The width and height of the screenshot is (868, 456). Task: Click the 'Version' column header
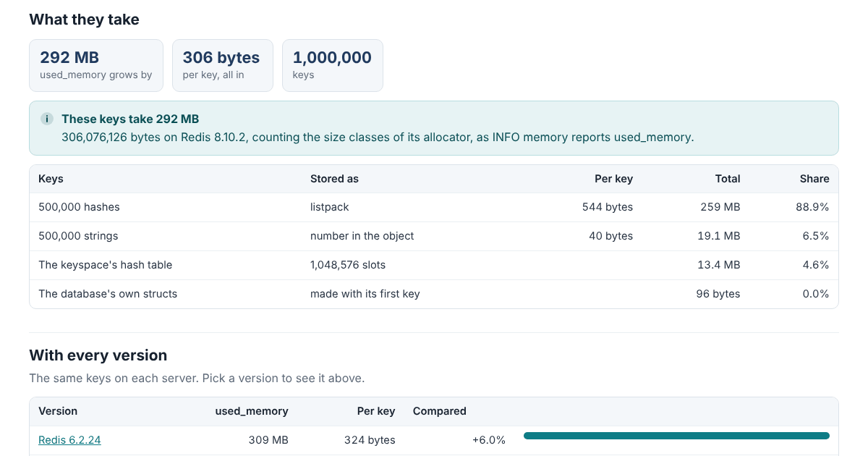[58, 411]
